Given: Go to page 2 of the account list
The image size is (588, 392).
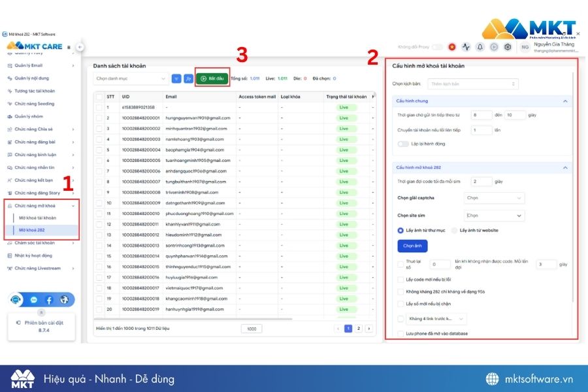Looking at the screenshot, I should (x=359, y=329).
